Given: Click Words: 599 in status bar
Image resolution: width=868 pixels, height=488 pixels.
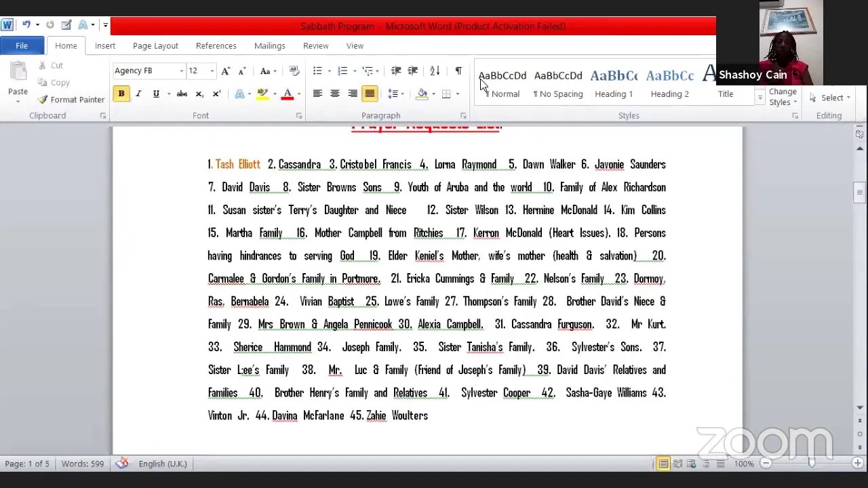Looking at the screenshot, I should tap(82, 464).
